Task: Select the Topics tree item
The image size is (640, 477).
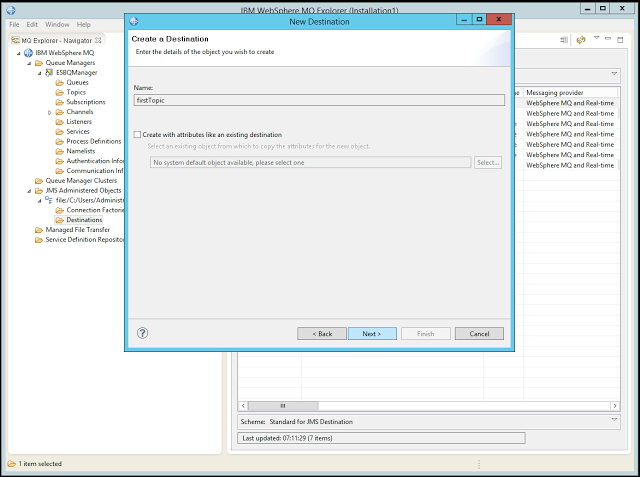Action: point(76,92)
